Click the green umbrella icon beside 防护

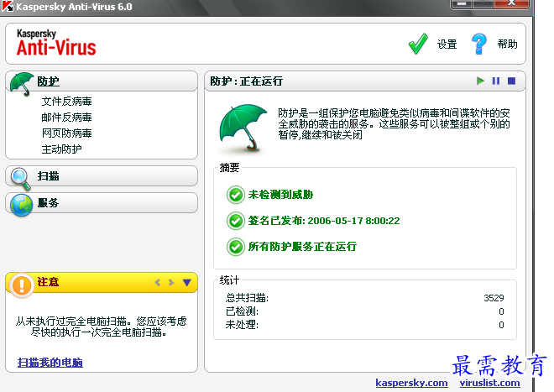pyautogui.click(x=22, y=84)
